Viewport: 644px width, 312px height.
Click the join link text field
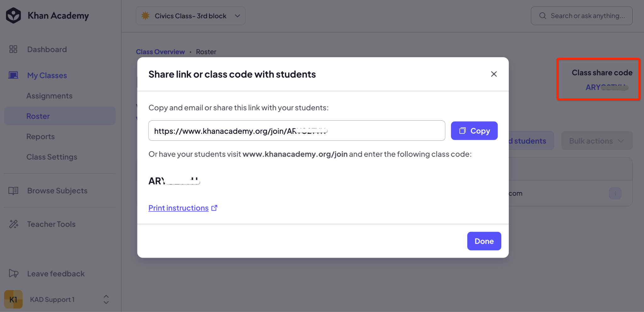point(297,131)
